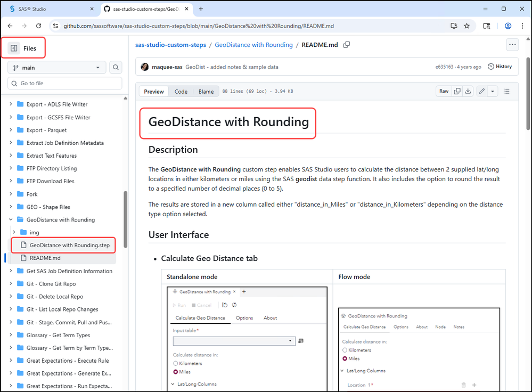This screenshot has width=532, height=392.
Task: Open FTP Directory Listing folder
Action: pos(52,168)
